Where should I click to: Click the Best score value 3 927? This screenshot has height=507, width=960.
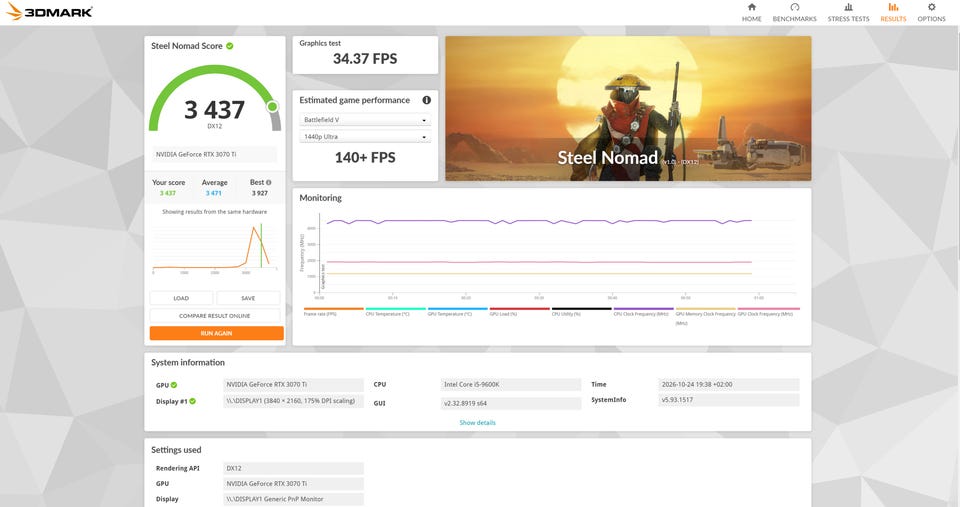(x=260, y=193)
